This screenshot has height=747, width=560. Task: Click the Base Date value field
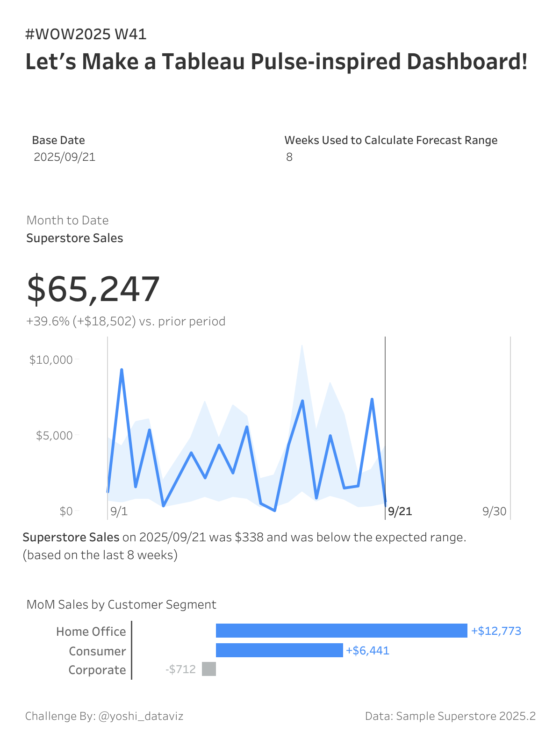[65, 157]
